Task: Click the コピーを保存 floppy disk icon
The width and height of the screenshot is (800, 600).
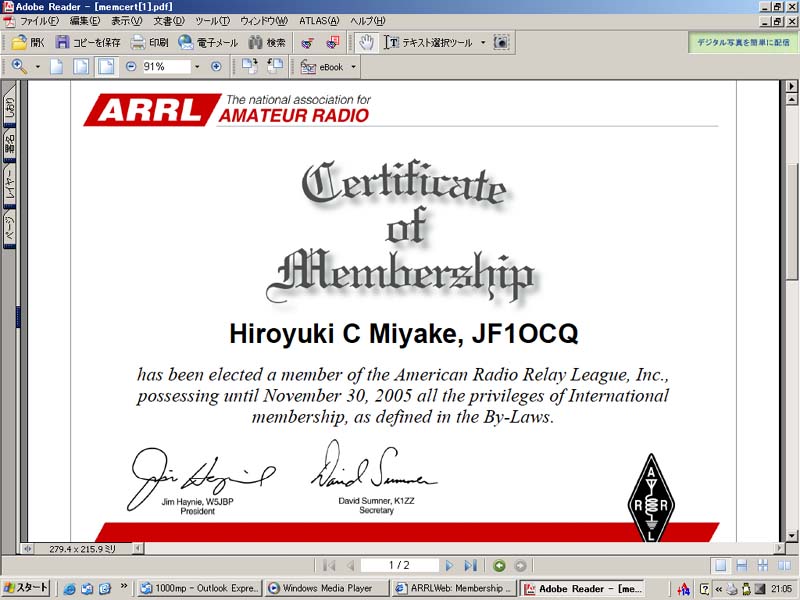Action: (63, 43)
